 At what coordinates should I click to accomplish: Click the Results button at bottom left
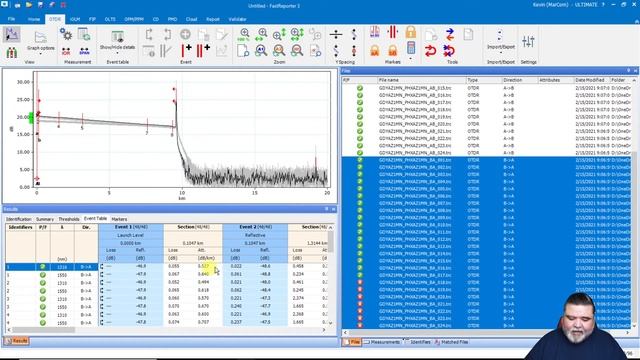(16, 341)
